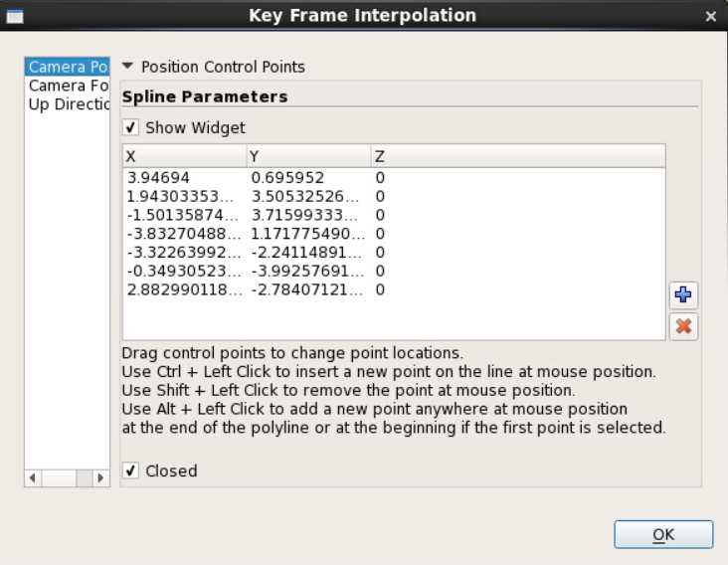Close the Key Frame Interpolation dialog
The height and width of the screenshot is (565, 728).
coord(710,17)
